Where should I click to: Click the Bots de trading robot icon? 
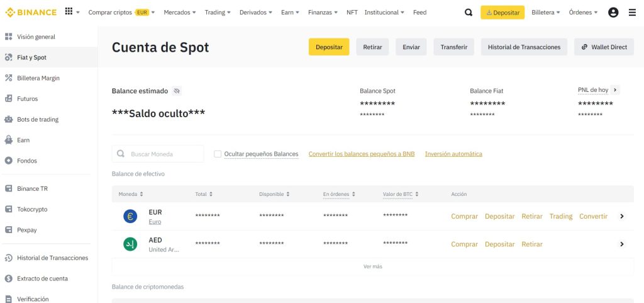click(x=9, y=119)
